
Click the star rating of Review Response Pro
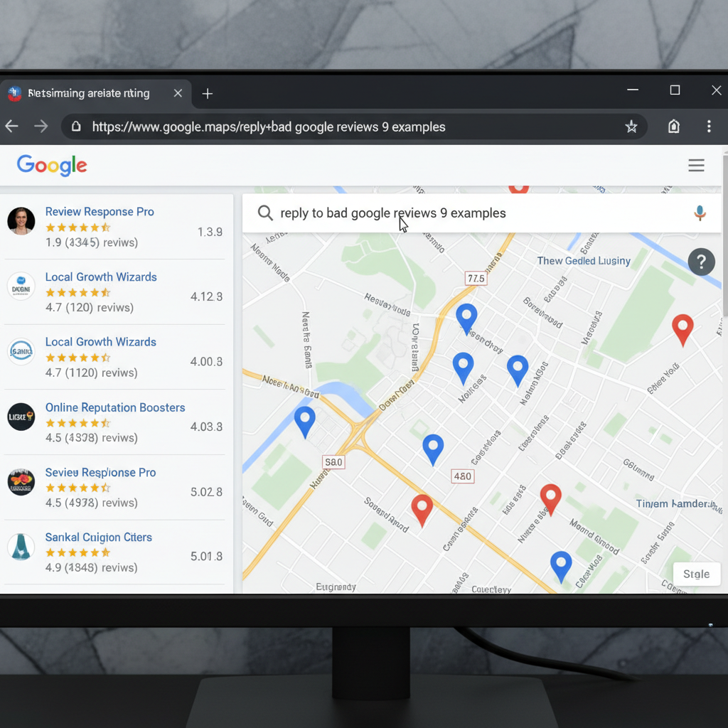(x=77, y=227)
